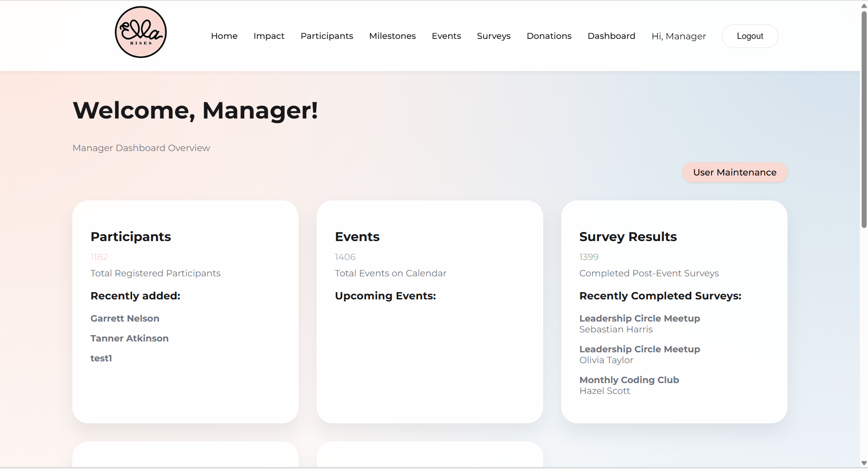Click the 'Hi, Manager' greeting text
The height and width of the screenshot is (469, 868).
678,36
